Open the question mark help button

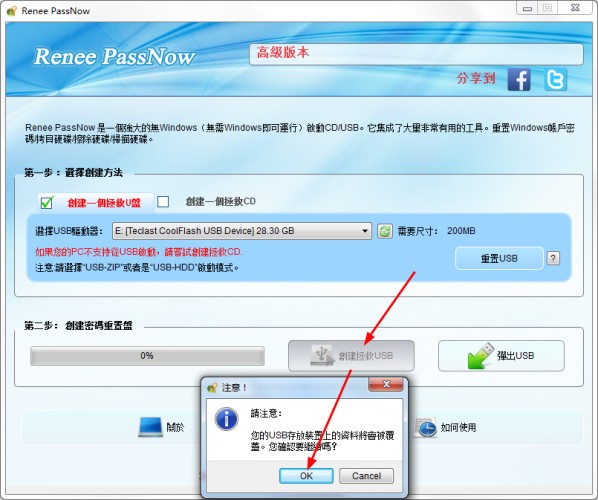coord(553,259)
